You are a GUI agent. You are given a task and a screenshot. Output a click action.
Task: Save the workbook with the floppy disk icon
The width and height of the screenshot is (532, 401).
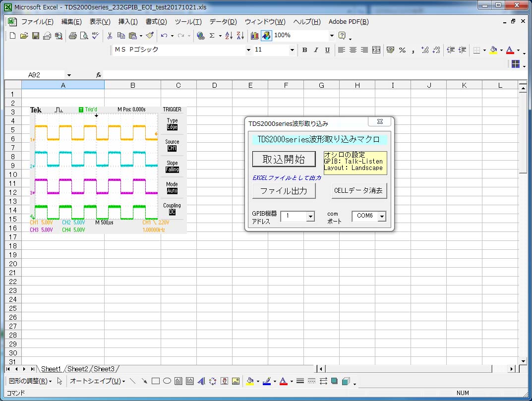click(x=35, y=36)
